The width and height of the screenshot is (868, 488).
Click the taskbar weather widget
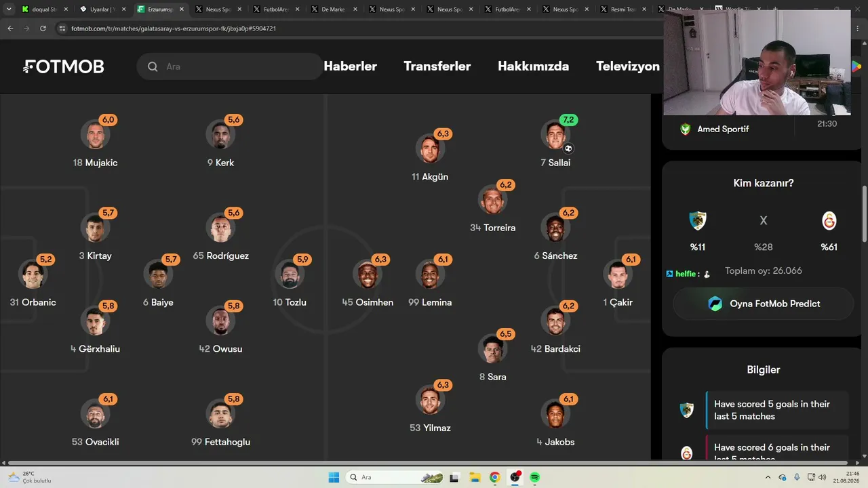coord(31,477)
